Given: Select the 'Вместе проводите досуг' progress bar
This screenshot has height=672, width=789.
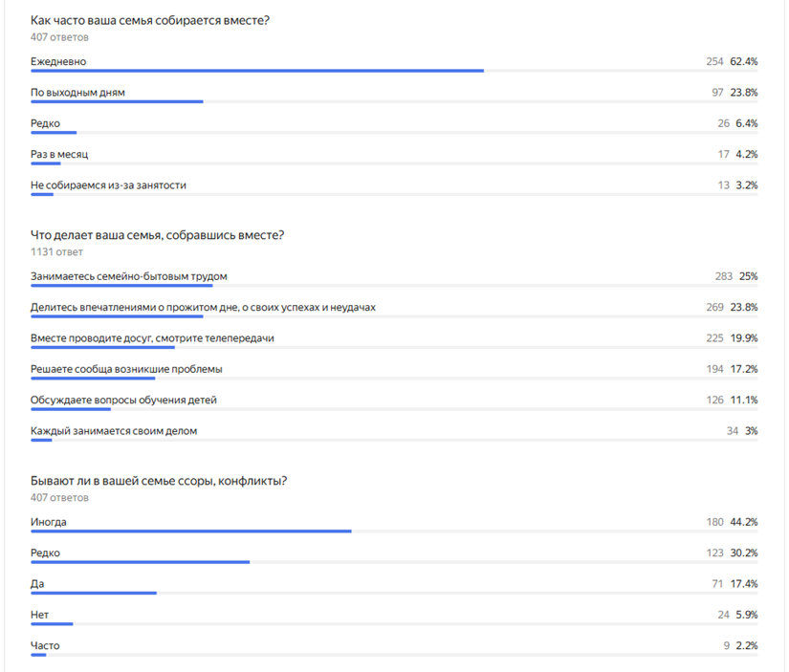Looking at the screenshot, I should [x=394, y=347].
